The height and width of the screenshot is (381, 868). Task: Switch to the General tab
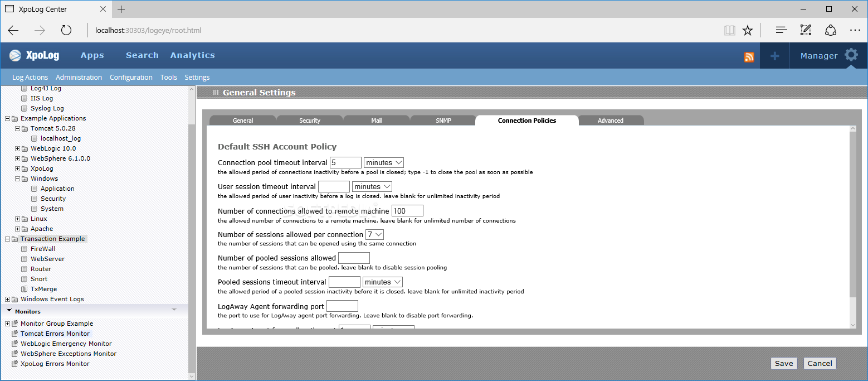pos(243,120)
